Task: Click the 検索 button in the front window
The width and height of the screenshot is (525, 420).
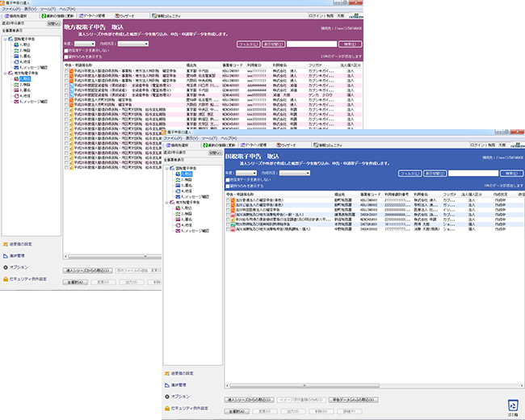Action: (511, 174)
